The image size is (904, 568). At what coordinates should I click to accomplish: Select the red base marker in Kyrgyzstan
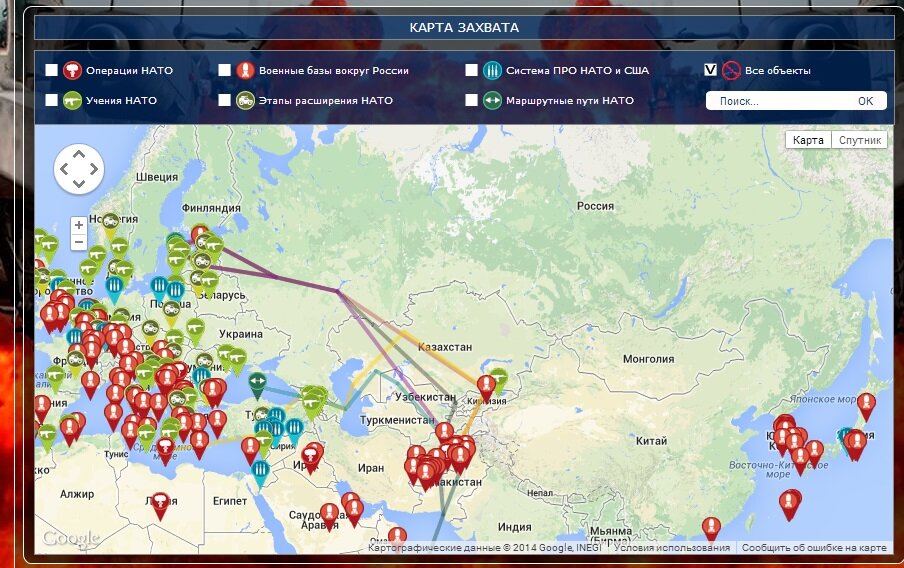pyautogui.click(x=486, y=386)
